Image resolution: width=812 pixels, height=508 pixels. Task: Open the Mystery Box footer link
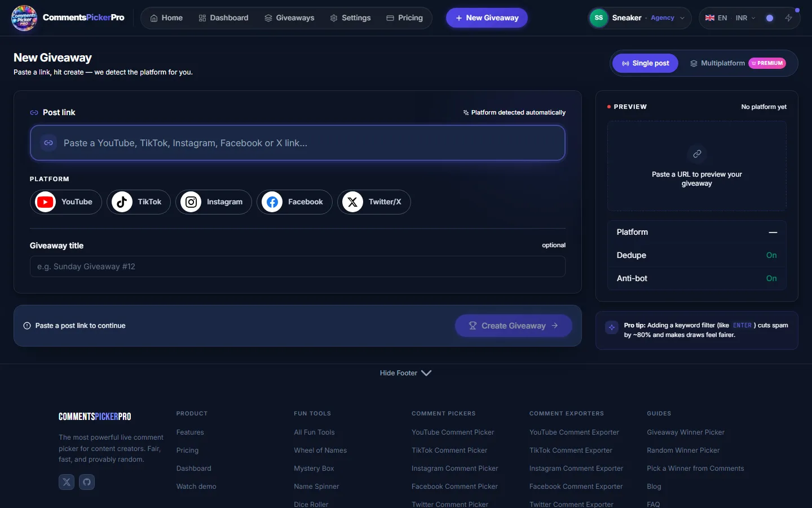[314, 468]
